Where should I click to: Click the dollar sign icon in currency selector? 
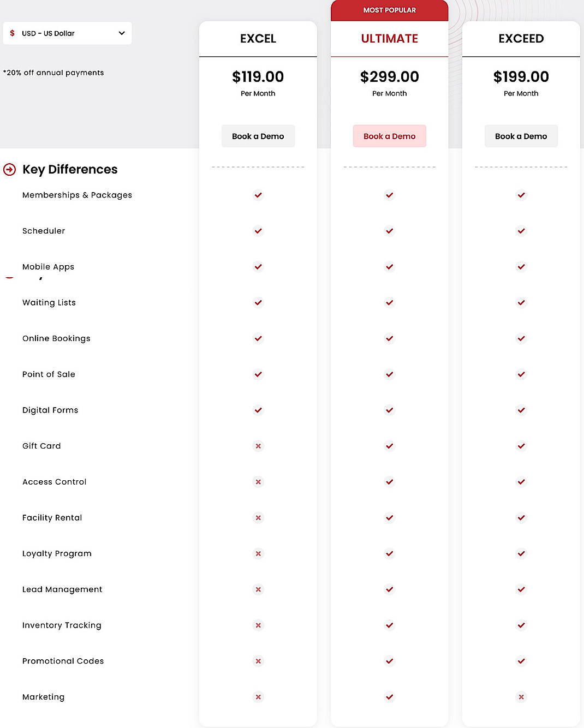coord(11,33)
